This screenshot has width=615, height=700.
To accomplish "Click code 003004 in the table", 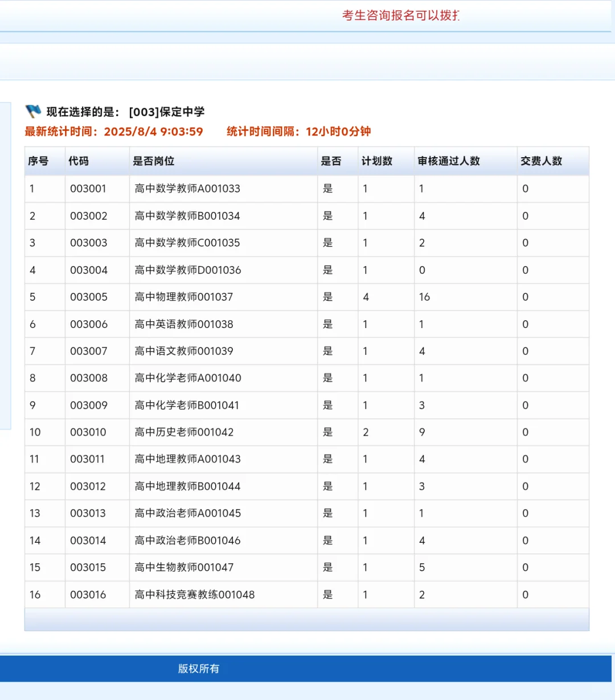I will tap(89, 270).
